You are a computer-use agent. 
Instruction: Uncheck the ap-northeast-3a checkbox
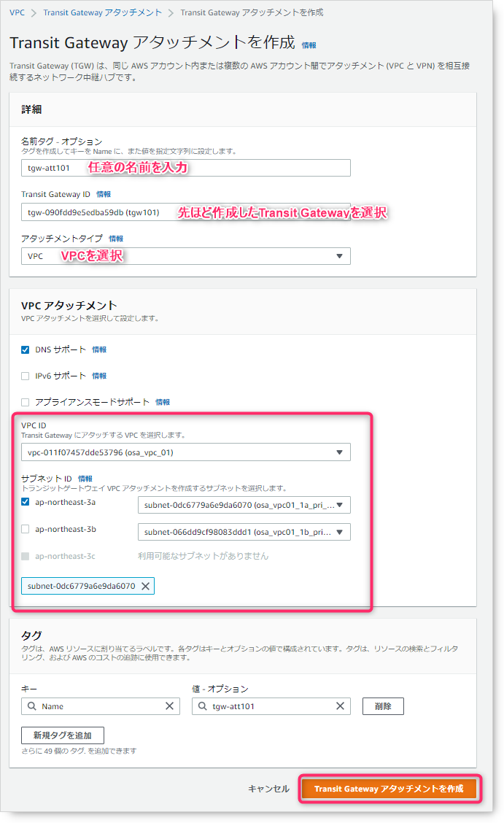click(x=26, y=502)
